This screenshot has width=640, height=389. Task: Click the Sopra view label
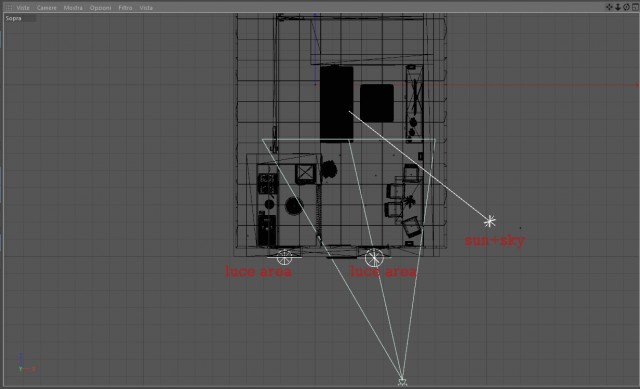tap(13, 18)
